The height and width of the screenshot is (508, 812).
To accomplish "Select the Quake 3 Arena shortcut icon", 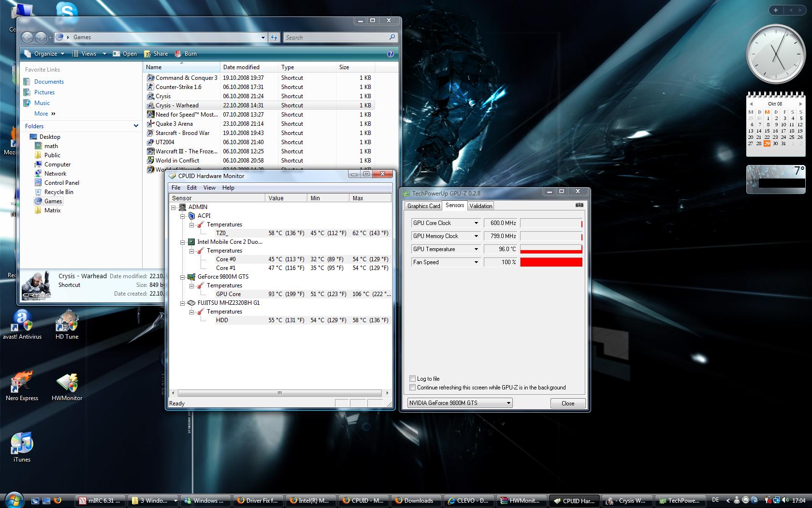I will (x=151, y=124).
